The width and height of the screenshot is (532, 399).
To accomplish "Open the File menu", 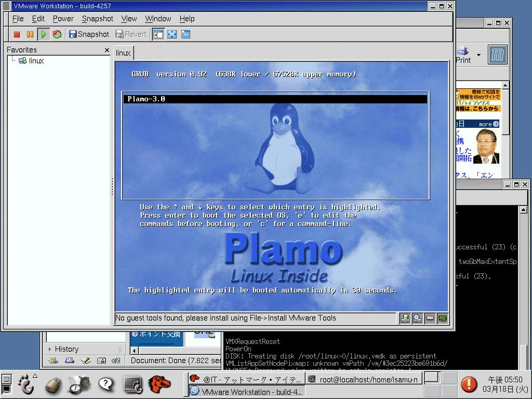I will point(18,19).
